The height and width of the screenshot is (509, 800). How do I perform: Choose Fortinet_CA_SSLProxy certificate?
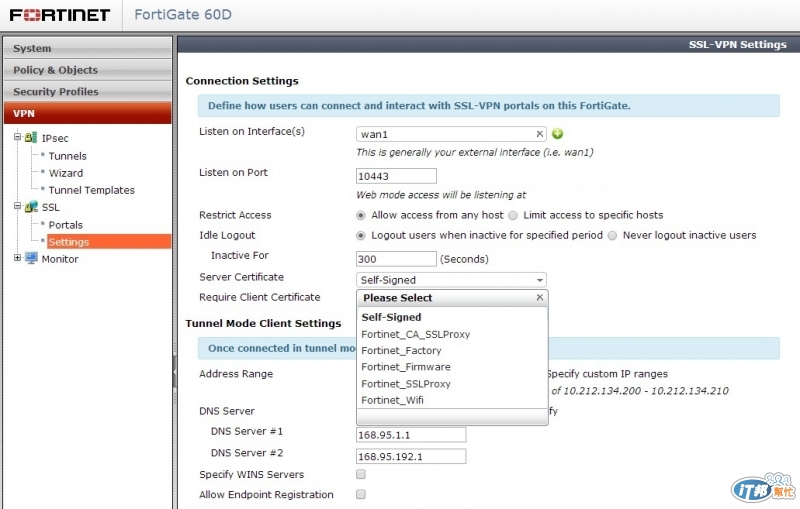(x=416, y=335)
